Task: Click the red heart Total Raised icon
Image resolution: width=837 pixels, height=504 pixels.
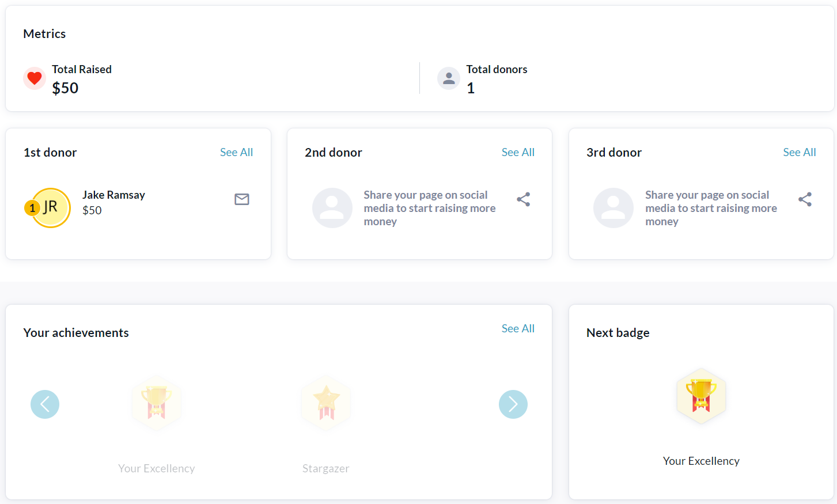Action: point(35,78)
